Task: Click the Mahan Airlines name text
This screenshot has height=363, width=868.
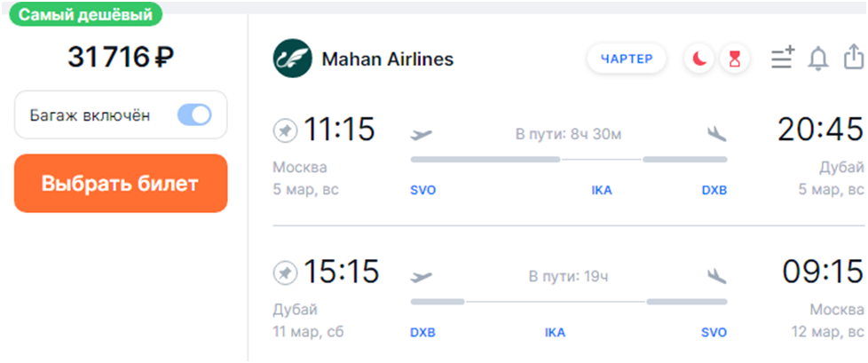Action: point(387,59)
